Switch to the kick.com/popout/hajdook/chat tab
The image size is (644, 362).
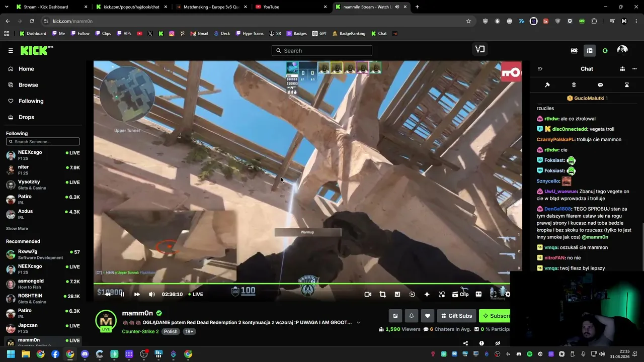click(x=131, y=7)
